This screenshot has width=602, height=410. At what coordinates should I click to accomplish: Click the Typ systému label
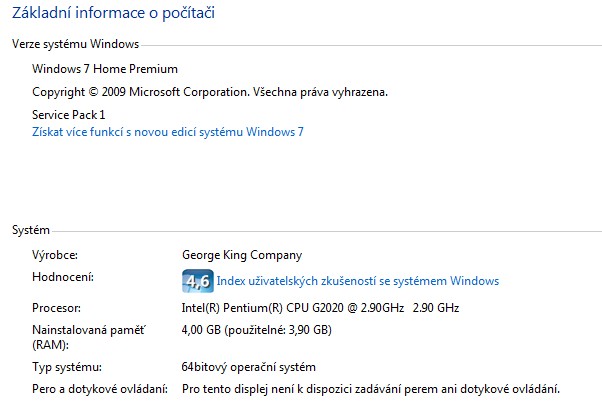(x=66, y=367)
